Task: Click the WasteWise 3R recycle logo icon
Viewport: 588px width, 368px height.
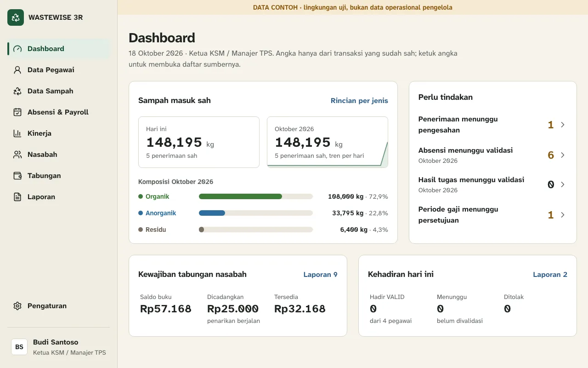Action: 16,17
